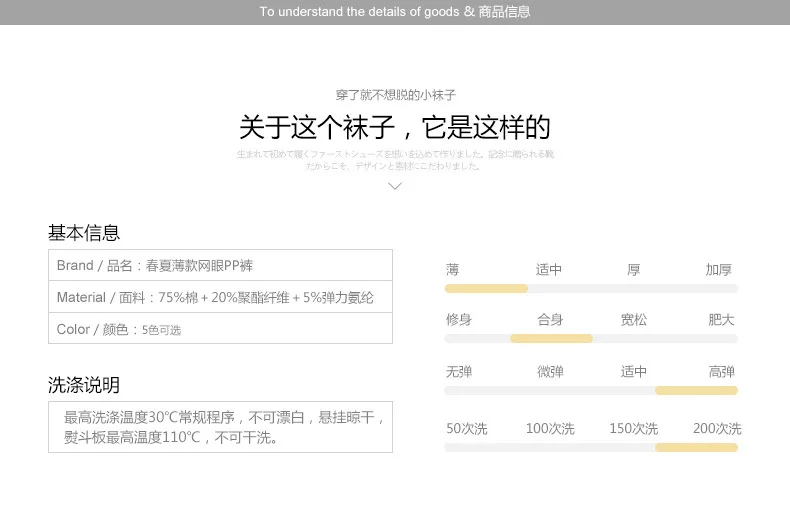Click the headline 关于这个袜子，它是这样的

pos(395,127)
